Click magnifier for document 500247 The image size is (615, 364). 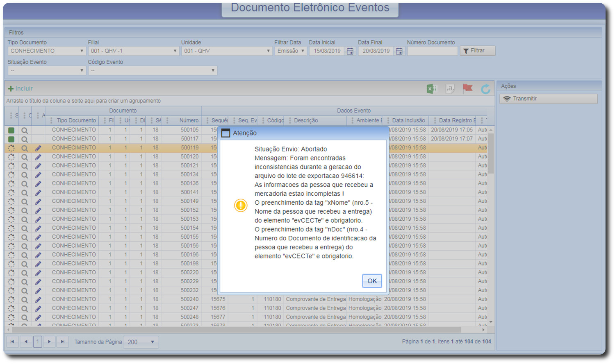pos(25,309)
